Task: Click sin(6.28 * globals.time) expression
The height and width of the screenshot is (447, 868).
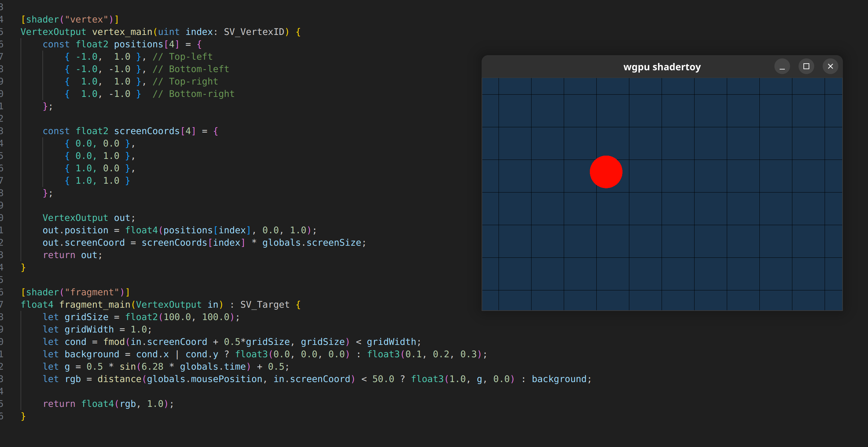Action: click(x=185, y=367)
